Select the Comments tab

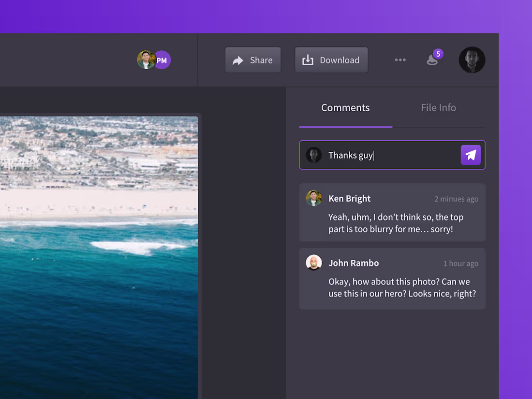click(345, 107)
